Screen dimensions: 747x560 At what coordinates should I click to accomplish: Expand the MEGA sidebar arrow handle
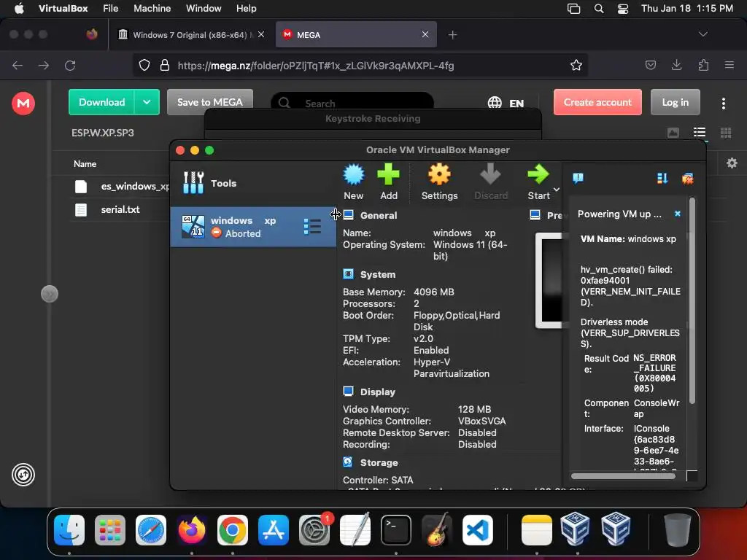pos(50,294)
